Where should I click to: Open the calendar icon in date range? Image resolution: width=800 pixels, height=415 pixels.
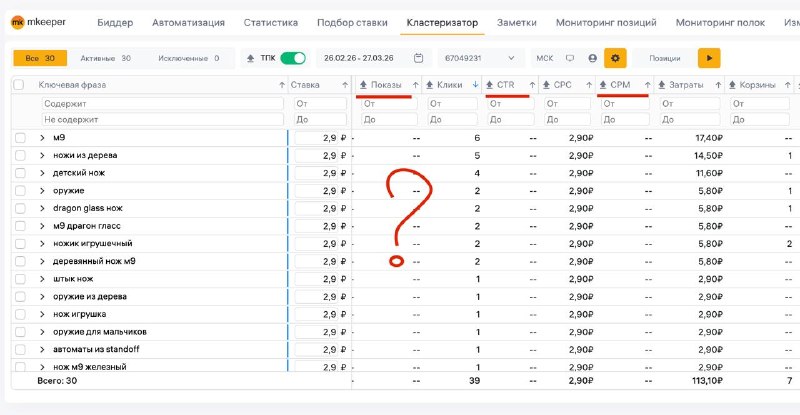click(418, 58)
